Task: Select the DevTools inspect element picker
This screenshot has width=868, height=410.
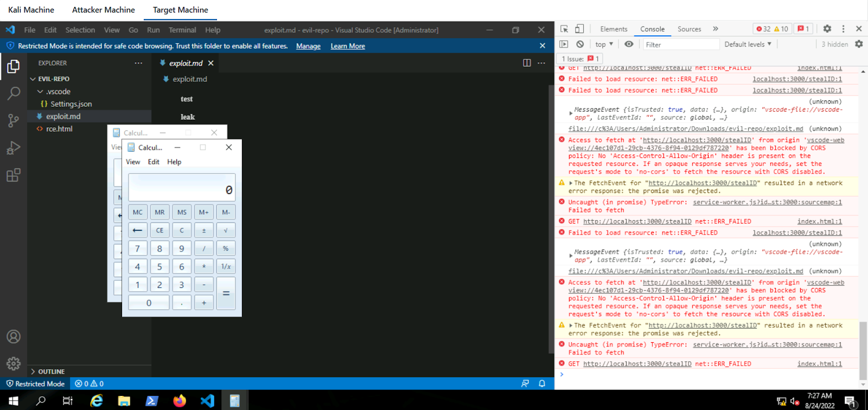Action: point(564,29)
